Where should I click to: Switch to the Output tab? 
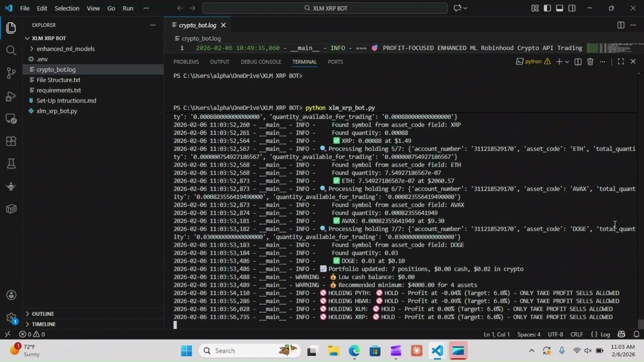(220, 62)
